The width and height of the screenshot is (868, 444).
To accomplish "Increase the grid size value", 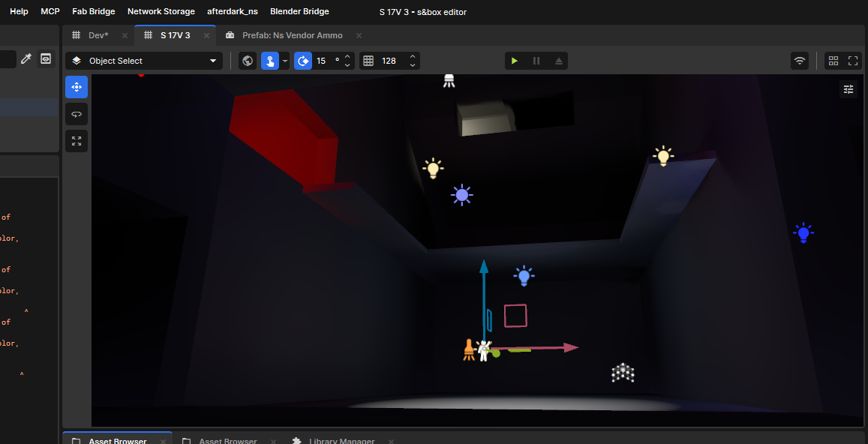I will tap(413, 56).
